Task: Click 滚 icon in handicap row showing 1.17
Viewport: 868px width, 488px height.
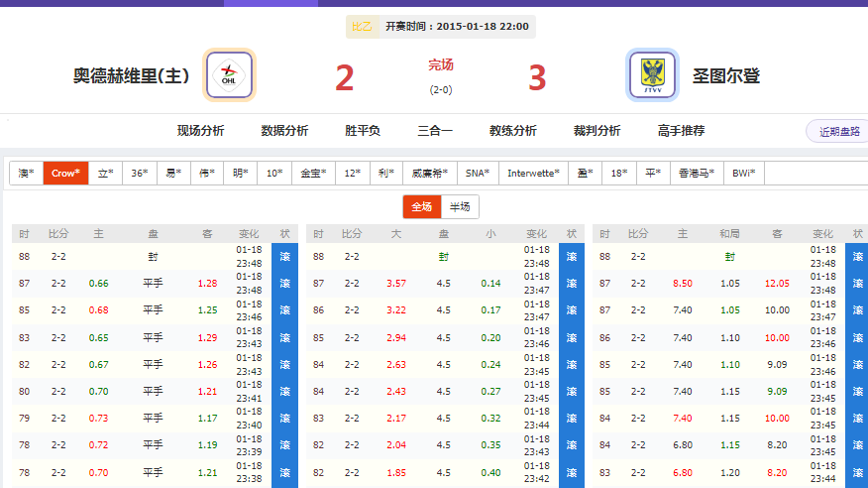Action: (x=284, y=418)
